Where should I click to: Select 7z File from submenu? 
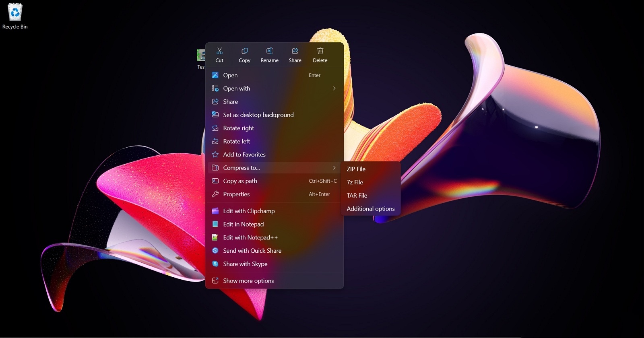(x=355, y=182)
